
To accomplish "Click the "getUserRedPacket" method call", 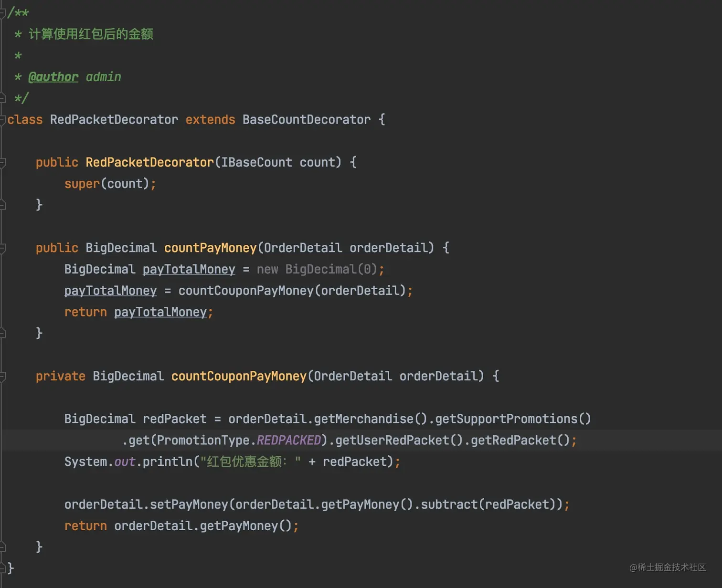I will point(392,440).
